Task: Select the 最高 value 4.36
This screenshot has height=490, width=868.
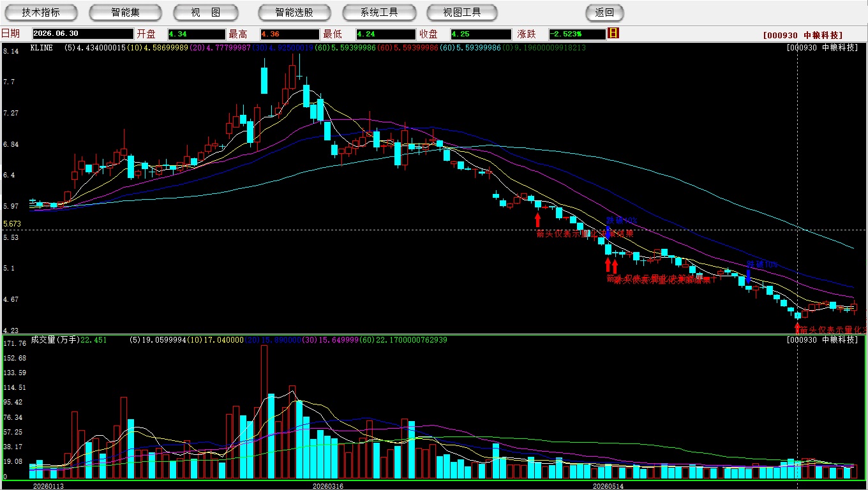Action: click(x=290, y=34)
